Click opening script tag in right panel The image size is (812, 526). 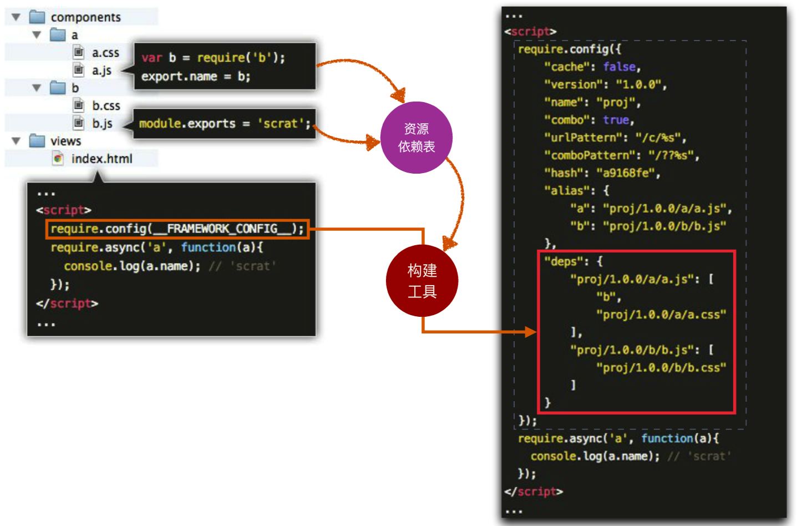click(x=530, y=32)
